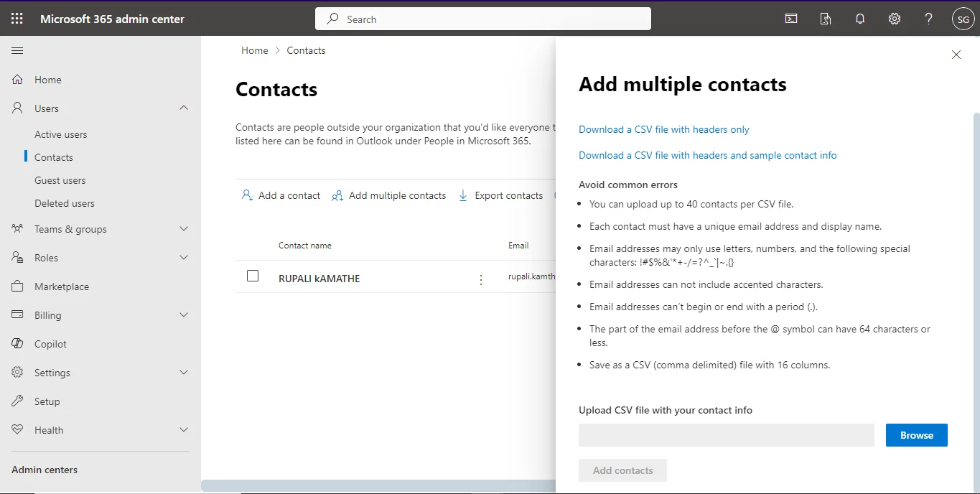Click Contacts in the breadcrumb
980x494 pixels.
click(x=306, y=50)
